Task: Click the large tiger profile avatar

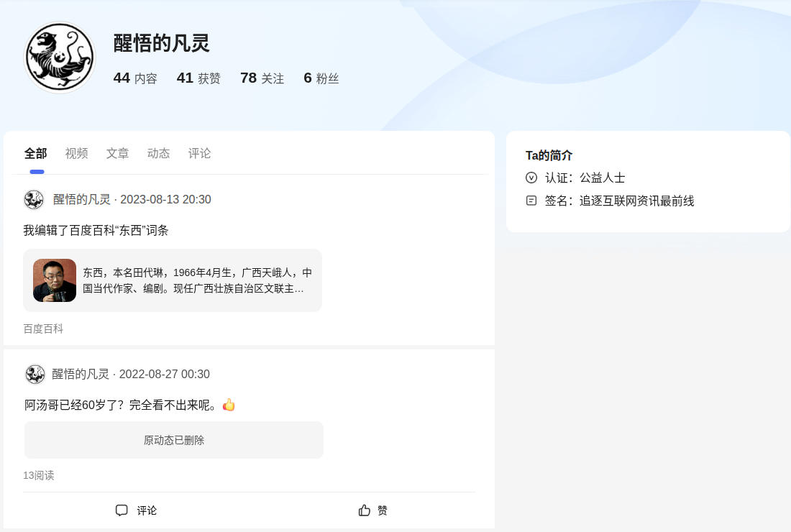Action: coord(60,58)
